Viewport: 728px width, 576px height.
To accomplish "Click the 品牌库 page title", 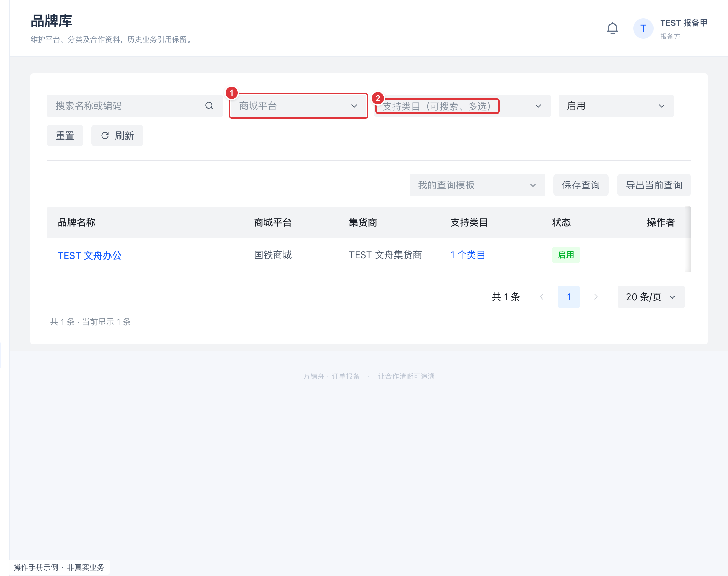I will coord(51,21).
